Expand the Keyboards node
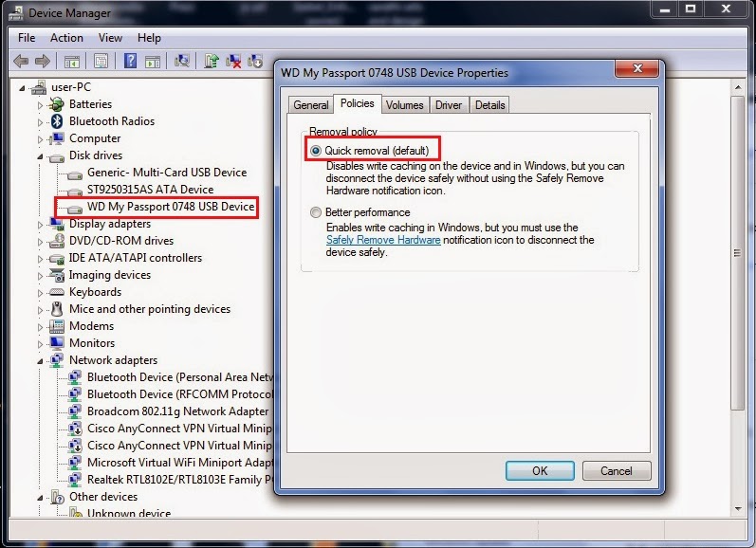The height and width of the screenshot is (548, 756). pos(40,293)
